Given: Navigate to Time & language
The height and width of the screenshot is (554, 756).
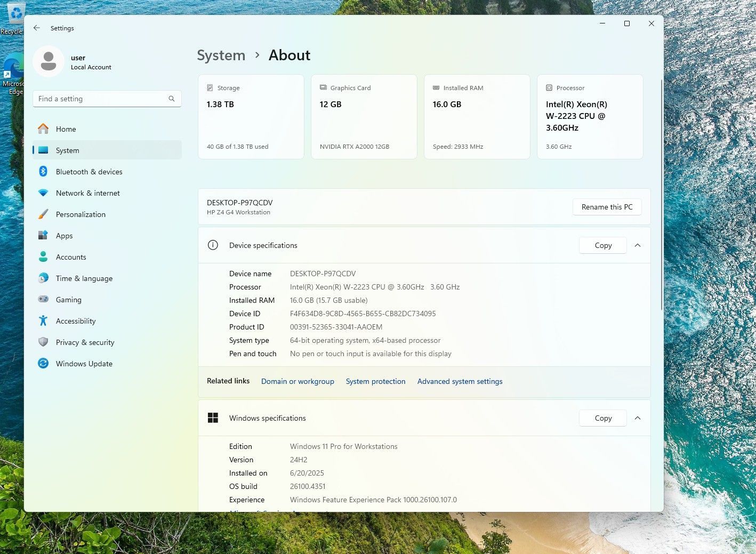Looking at the screenshot, I should pos(84,278).
